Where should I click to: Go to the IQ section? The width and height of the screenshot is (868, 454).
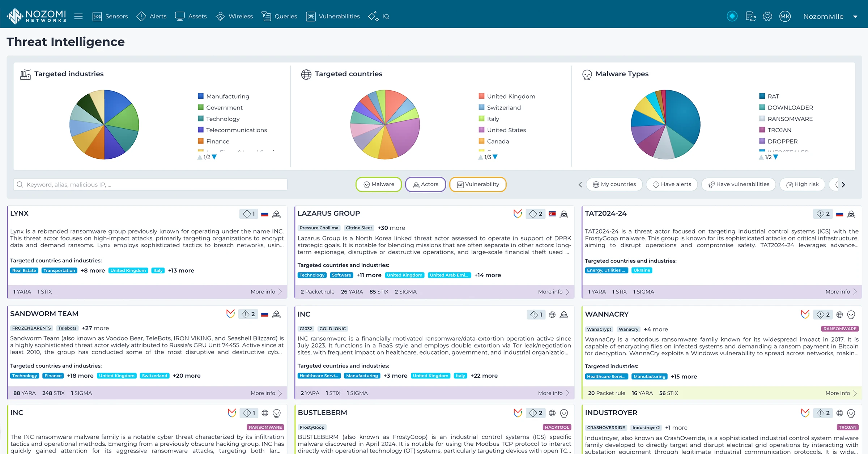379,16
